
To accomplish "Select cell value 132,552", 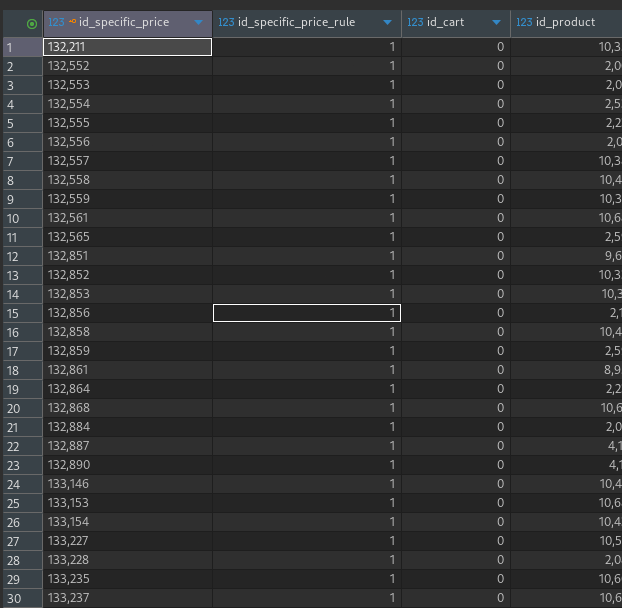I will point(128,66).
